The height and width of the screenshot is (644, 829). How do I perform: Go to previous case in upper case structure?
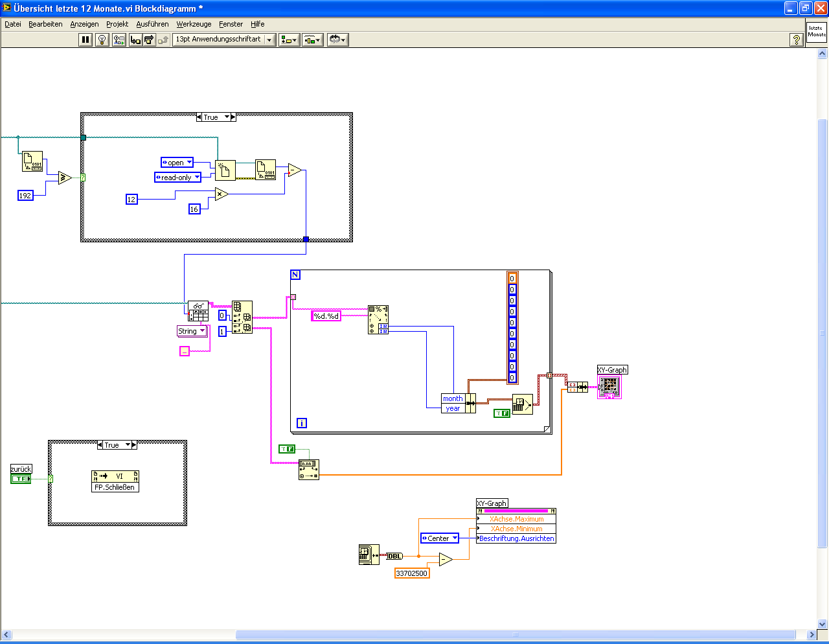click(x=199, y=117)
